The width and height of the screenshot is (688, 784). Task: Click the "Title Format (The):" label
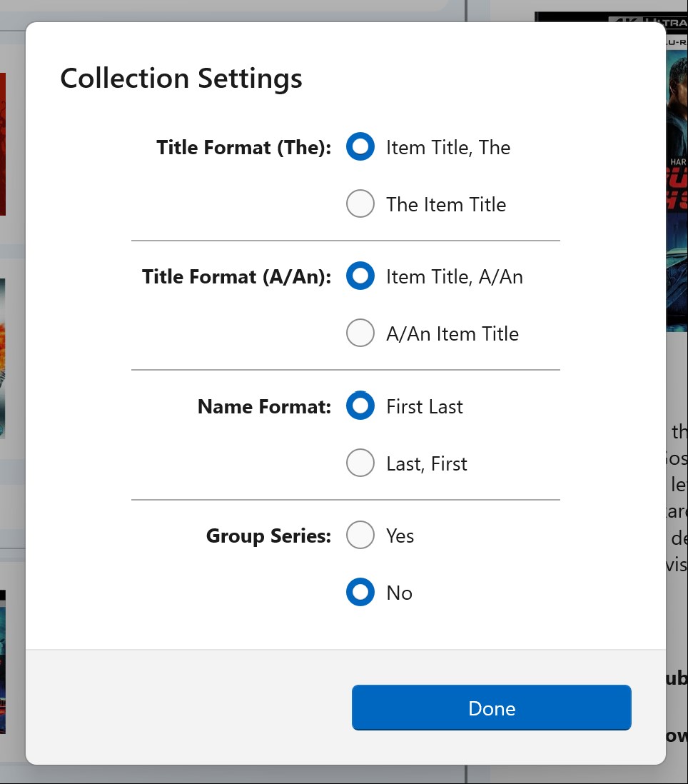point(243,147)
